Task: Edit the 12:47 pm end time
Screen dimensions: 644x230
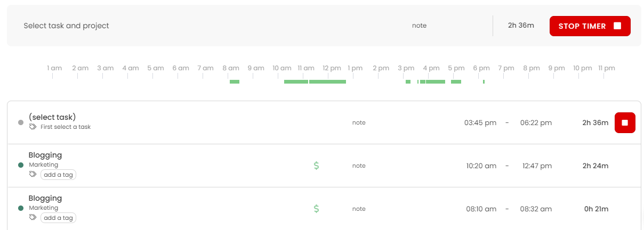Action: pyautogui.click(x=536, y=166)
